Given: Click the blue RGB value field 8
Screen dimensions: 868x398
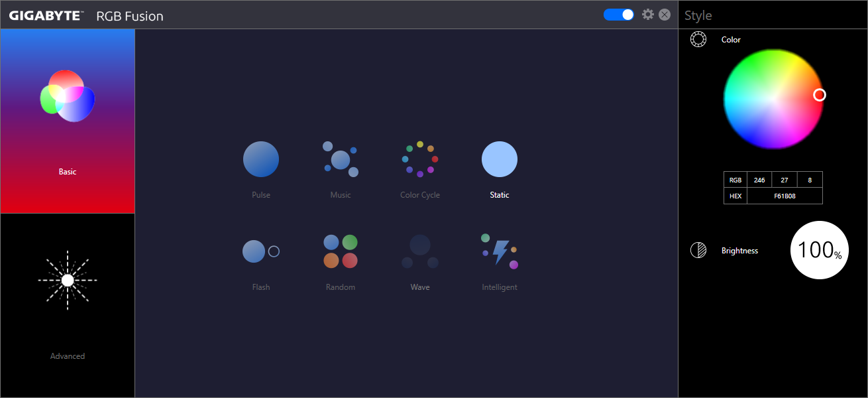Looking at the screenshot, I should click(x=810, y=180).
